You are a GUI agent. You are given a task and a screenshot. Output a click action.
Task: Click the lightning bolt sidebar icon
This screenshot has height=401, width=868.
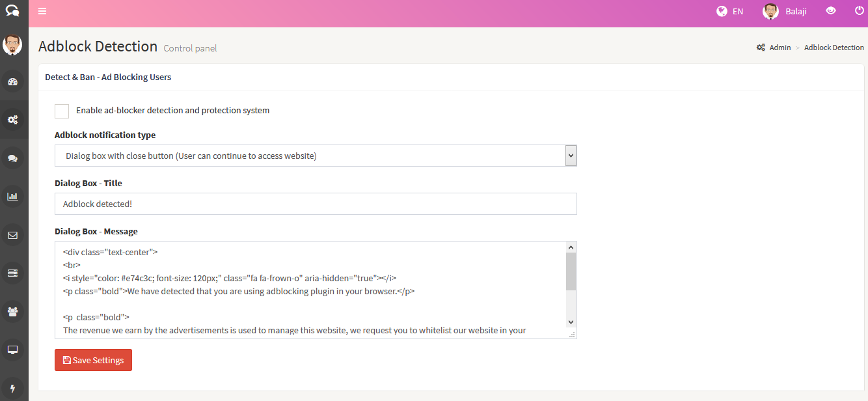click(x=12, y=388)
